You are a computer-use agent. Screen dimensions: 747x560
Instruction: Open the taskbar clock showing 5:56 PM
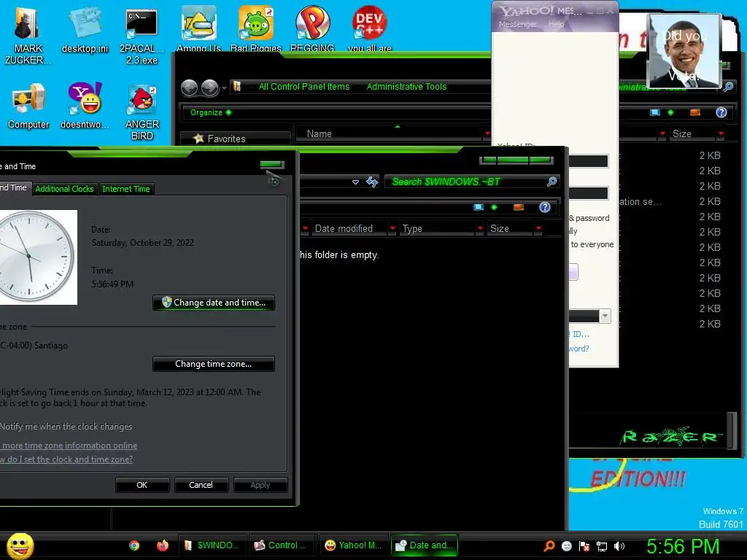(683, 546)
